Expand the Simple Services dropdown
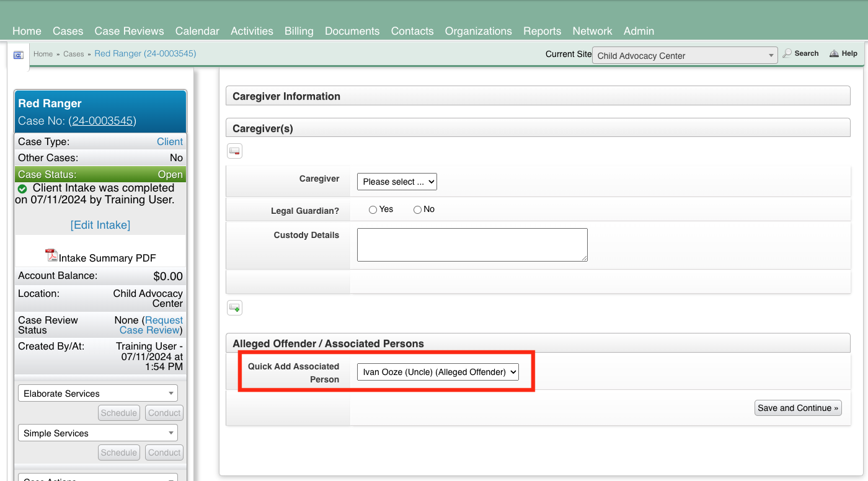The height and width of the screenshot is (481, 868). (98, 433)
